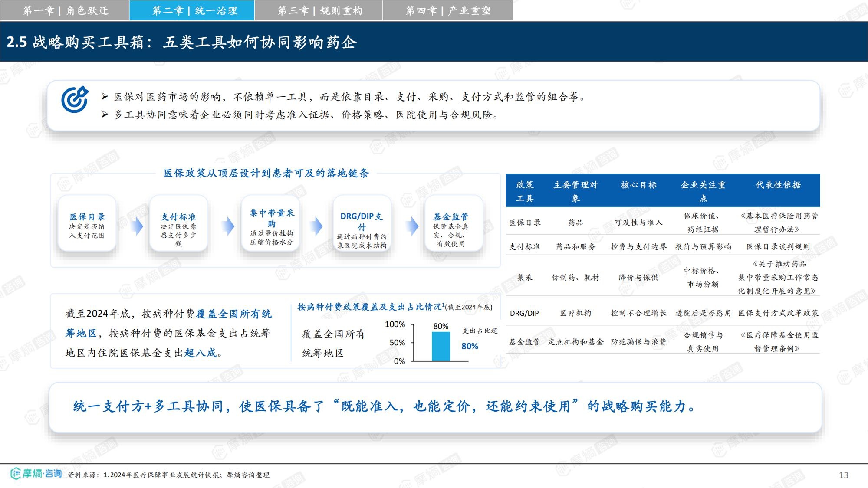Click the blue 80% bar in chart
Screen dimensions: 868x488
(441, 346)
